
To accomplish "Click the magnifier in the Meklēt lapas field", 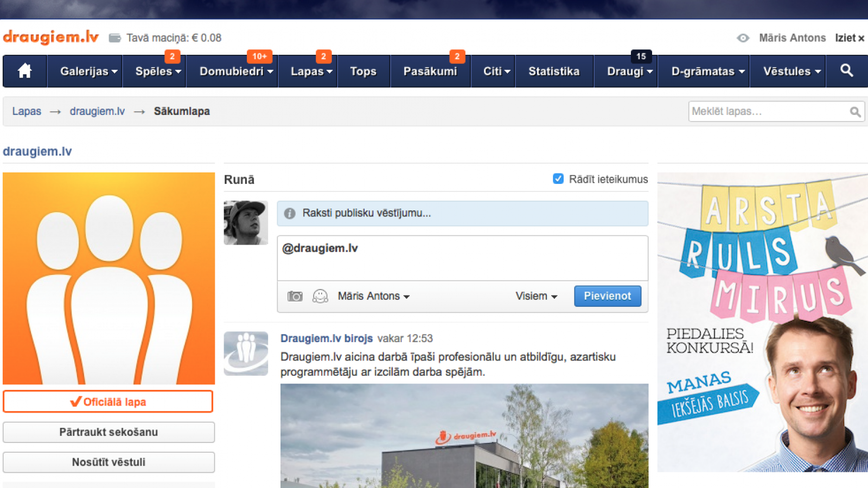I will click(x=855, y=112).
